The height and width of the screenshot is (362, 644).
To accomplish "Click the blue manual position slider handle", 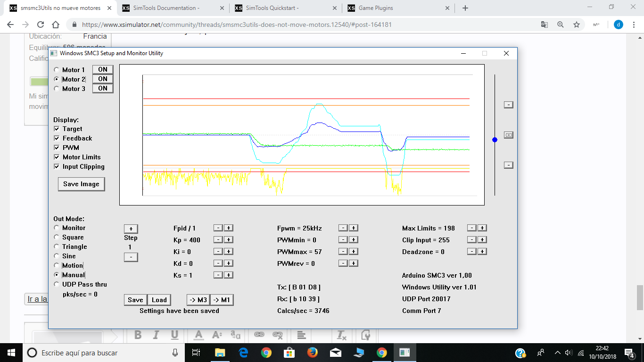I will [495, 140].
